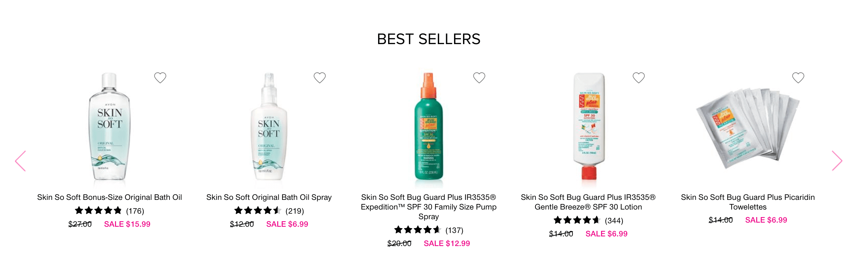Visit Gentle Breeze SPF 30 Lotion product title
Screen dimensions: 868x255
pyautogui.click(x=588, y=202)
